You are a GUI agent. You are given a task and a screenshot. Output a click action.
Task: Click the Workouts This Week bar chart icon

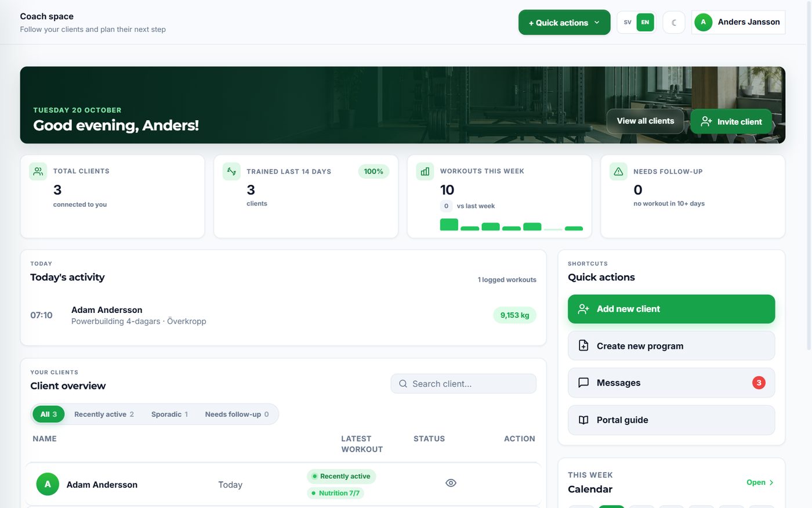click(x=425, y=171)
